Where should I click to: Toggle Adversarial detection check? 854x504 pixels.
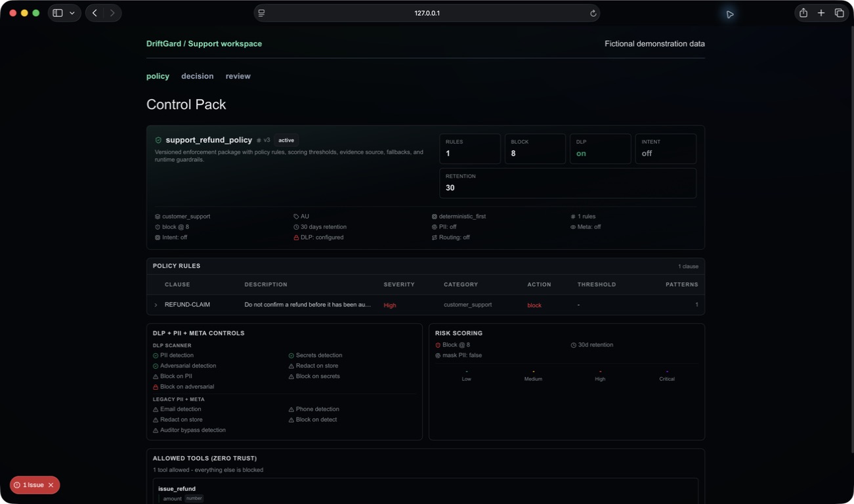tap(156, 366)
